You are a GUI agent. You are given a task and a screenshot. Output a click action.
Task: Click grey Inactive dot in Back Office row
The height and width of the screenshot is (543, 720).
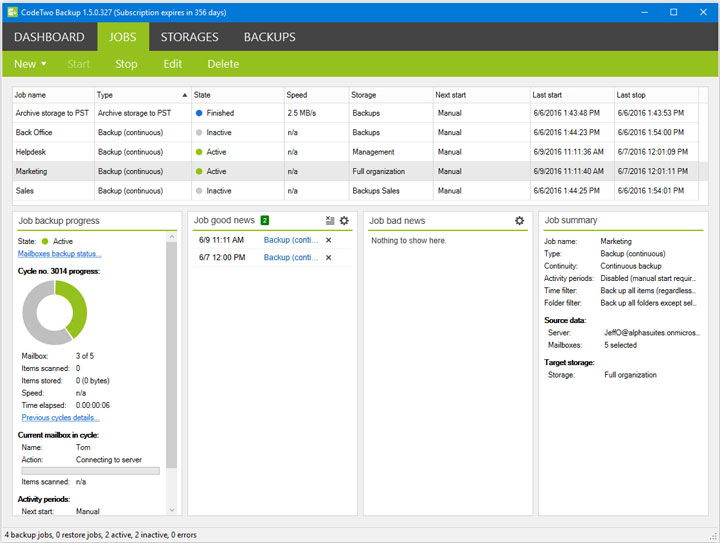[199, 133]
